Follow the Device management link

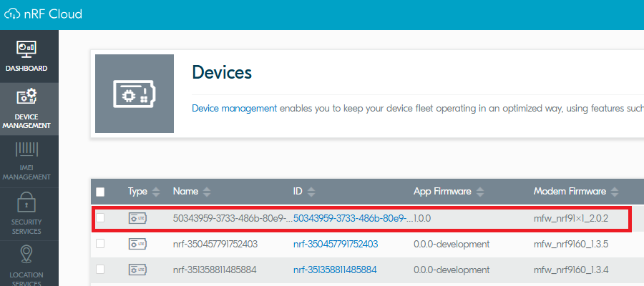coord(235,109)
